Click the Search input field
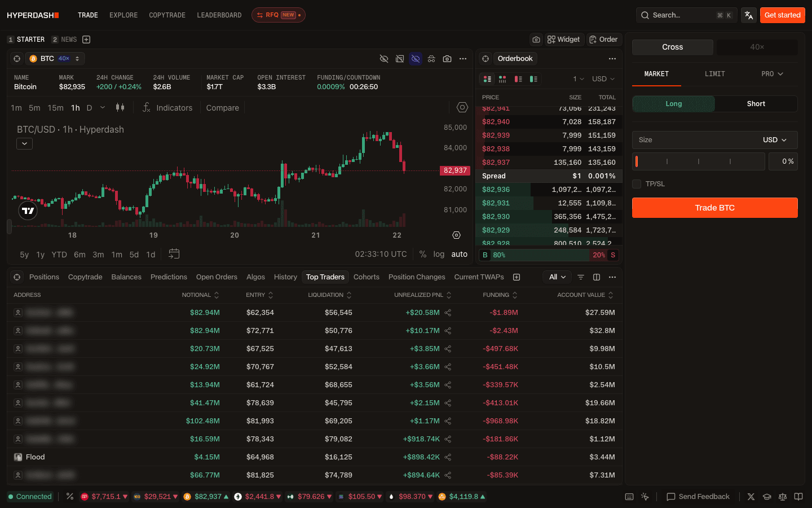The width and height of the screenshot is (812, 508). [687, 15]
